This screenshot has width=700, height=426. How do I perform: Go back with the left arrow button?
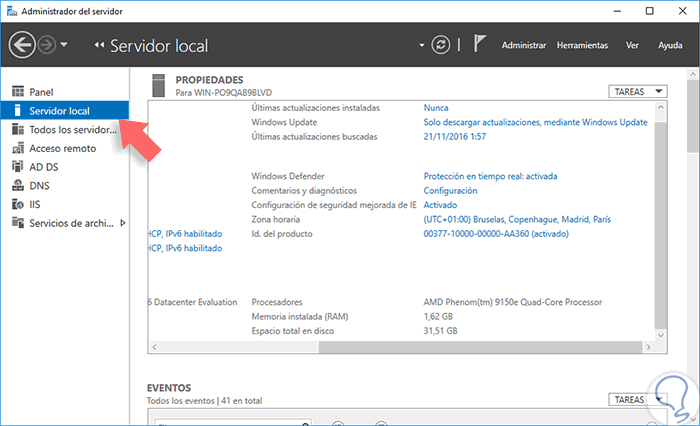pos(22,45)
